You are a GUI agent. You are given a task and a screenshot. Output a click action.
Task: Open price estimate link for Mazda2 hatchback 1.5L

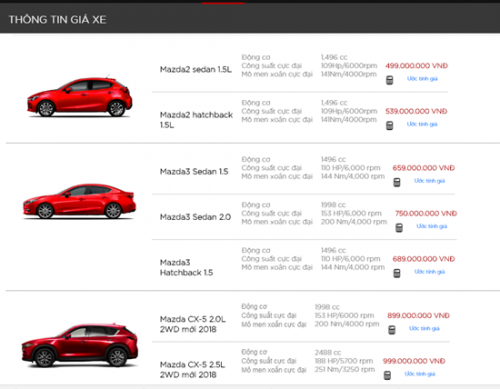422,124
